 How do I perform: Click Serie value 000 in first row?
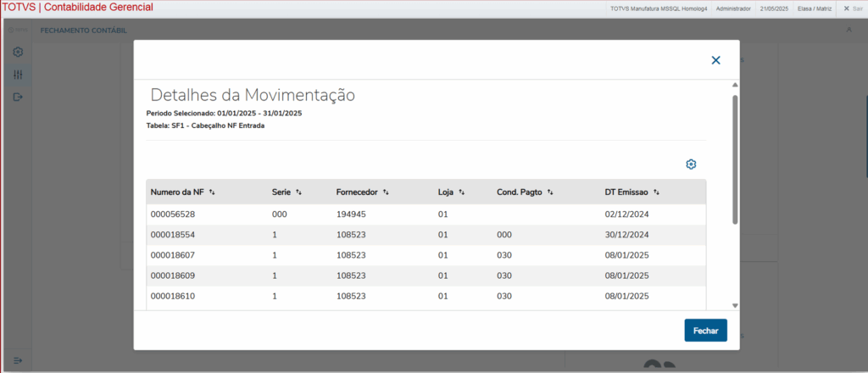coord(280,214)
